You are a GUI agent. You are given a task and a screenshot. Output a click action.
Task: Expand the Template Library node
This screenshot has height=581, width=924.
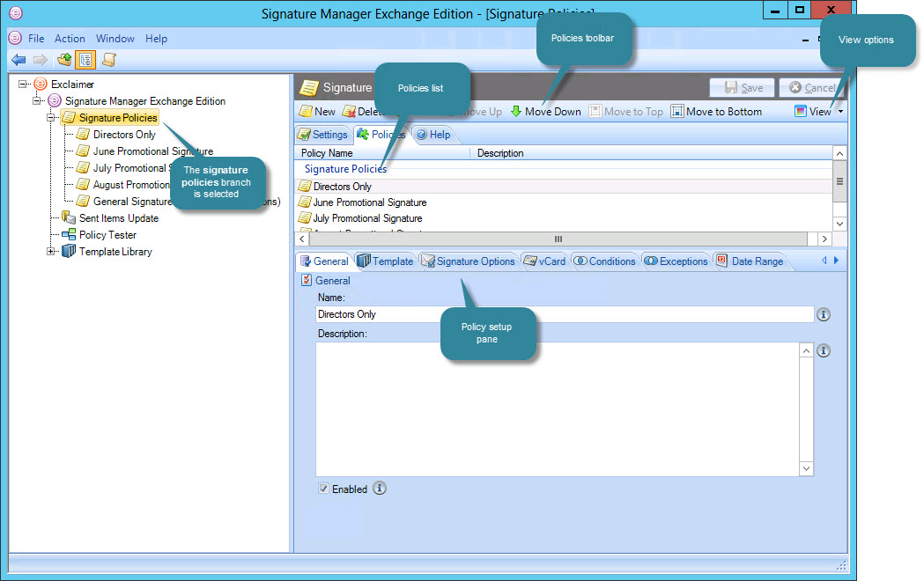[51, 252]
